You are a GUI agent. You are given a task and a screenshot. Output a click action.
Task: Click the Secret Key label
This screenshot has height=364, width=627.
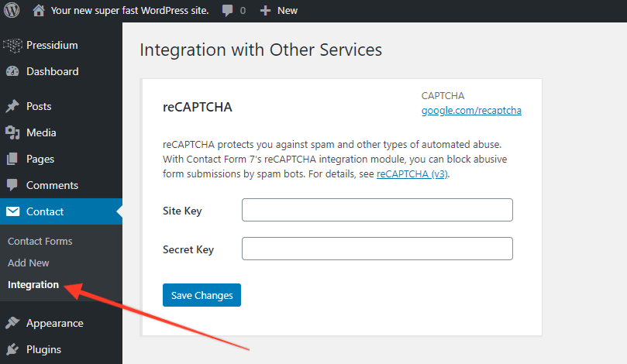tap(188, 249)
